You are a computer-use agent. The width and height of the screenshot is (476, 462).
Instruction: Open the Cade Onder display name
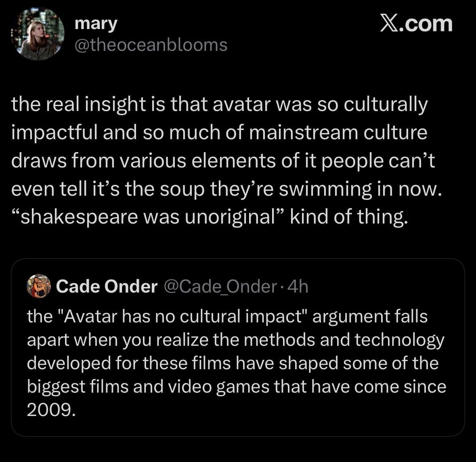(x=107, y=286)
